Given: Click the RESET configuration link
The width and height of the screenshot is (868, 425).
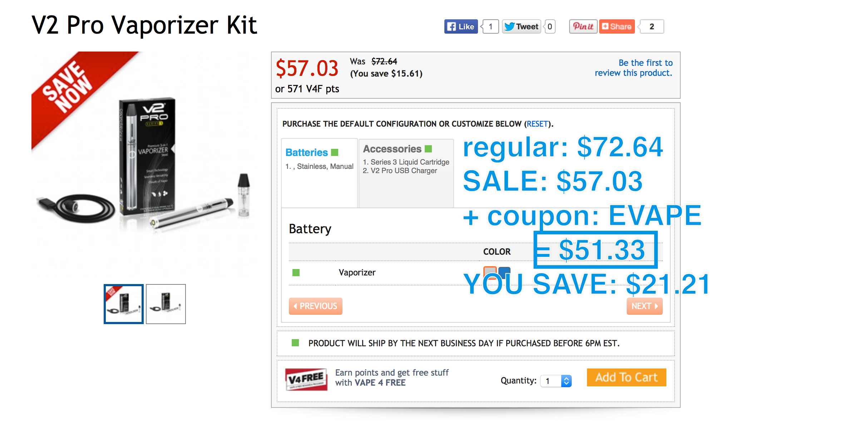Looking at the screenshot, I should pyautogui.click(x=537, y=124).
